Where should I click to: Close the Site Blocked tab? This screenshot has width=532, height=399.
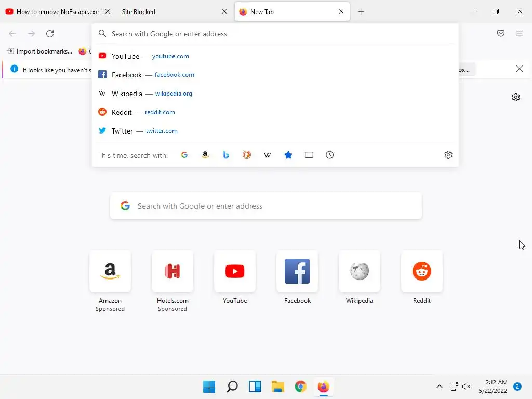click(224, 11)
